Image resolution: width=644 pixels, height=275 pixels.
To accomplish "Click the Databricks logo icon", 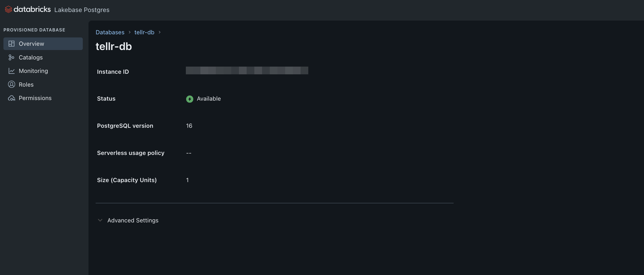I will click(x=8, y=9).
